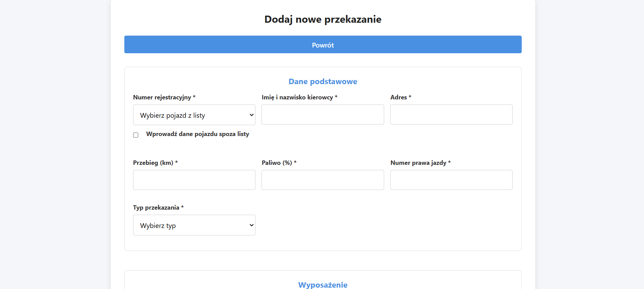This screenshot has height=289, width=644.
Task: Click the 'Wyposażenie' section heading
Action: click(x=323, y=285)
